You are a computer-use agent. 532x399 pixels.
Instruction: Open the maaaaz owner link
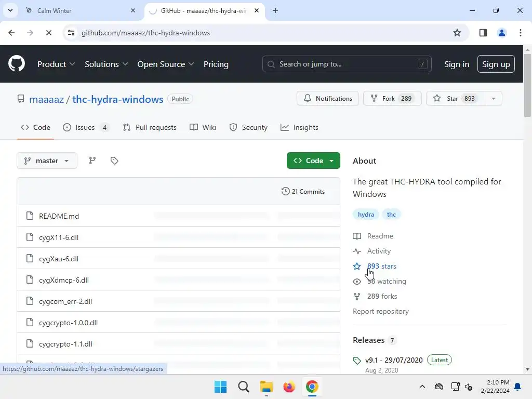click(x=46, y=99)
